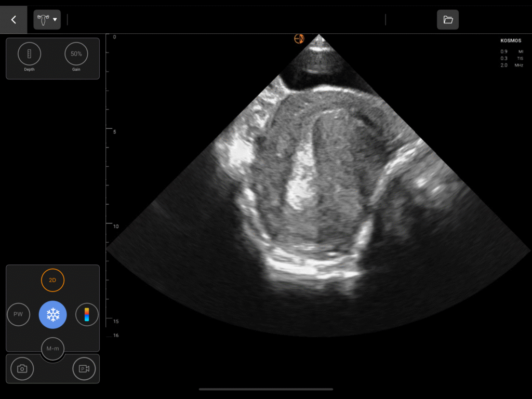Open the Depth adjustment control
Viewport: 532px width, 399px height.
tap(29, 54)
